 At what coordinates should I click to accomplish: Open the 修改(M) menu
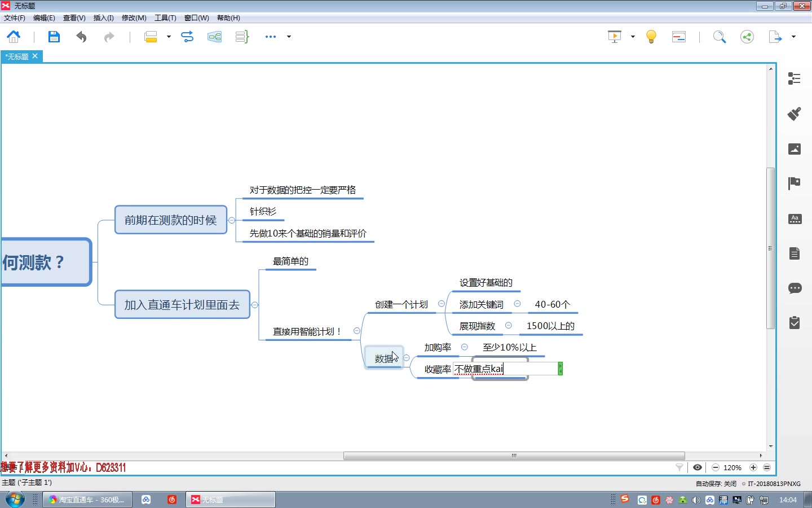pyautogui.click(x=134, y=18)
